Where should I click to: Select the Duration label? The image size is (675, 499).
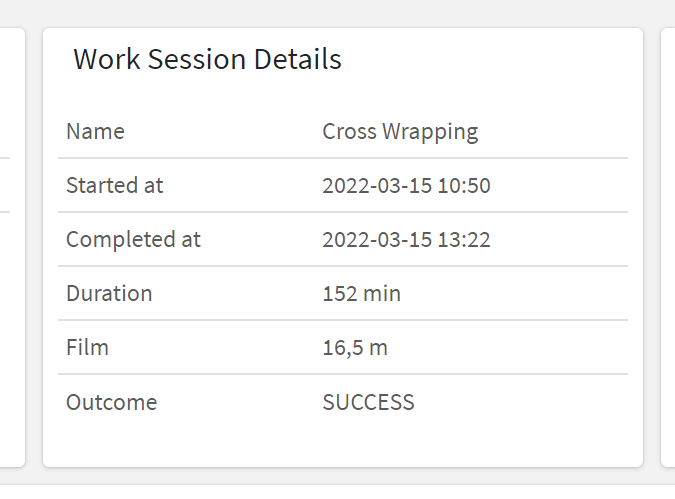[x=109, y=294]
